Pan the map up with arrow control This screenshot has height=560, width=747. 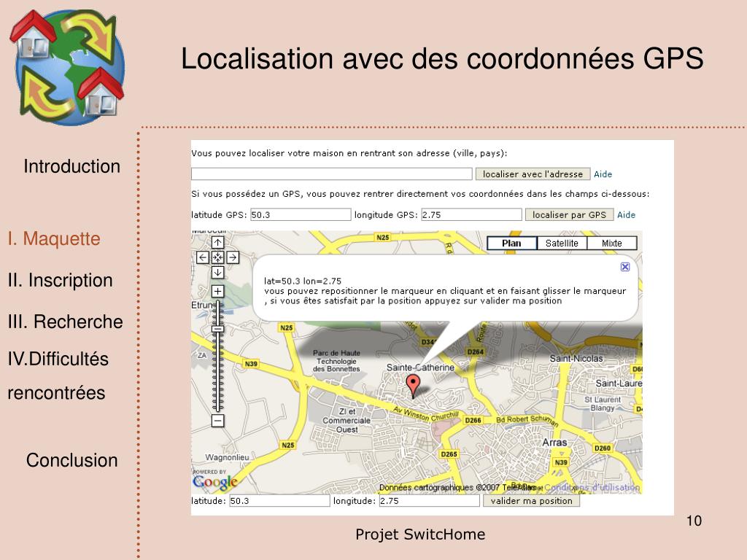[x=217, y=242]
